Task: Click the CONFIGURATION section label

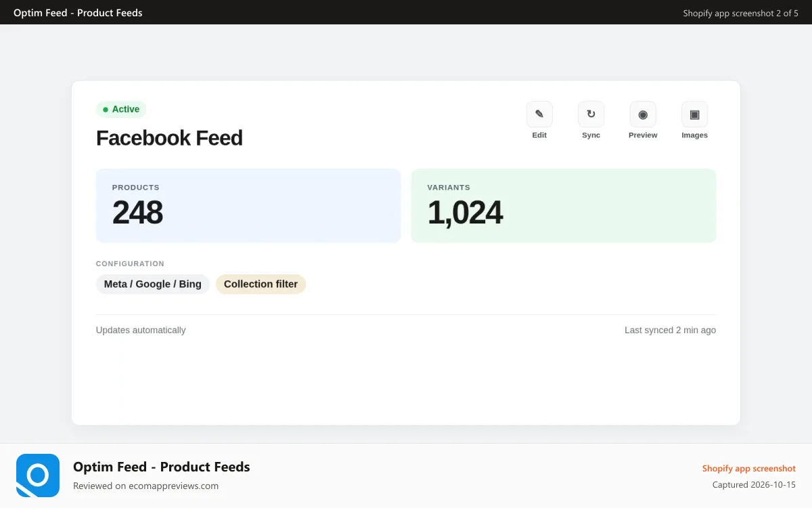Action: click(x=130, y=264)
